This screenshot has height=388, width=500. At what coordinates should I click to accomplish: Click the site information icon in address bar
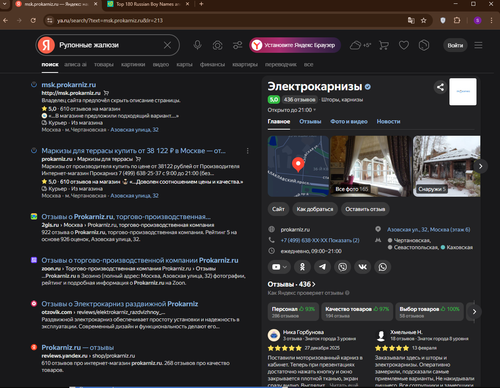50,21
